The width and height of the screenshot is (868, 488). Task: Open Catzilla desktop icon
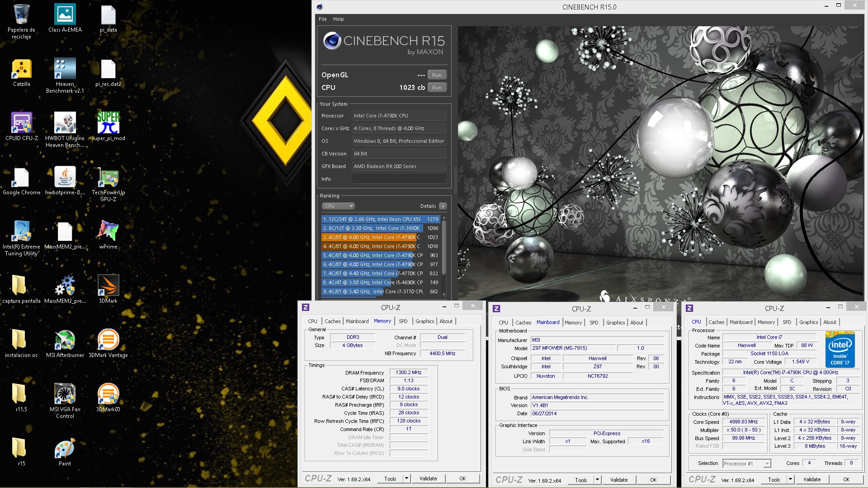(22, 69)
